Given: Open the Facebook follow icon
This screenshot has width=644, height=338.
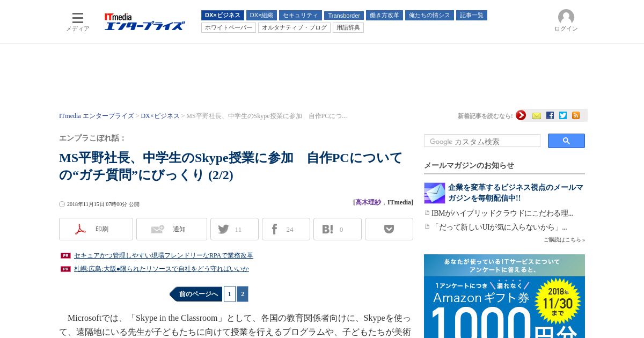Looking at the screenshot, I should [550, 115].
